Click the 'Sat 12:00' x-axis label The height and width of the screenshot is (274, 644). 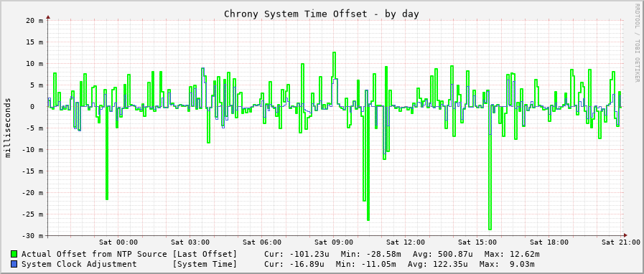pyautogui.click(x=406, y=242)
